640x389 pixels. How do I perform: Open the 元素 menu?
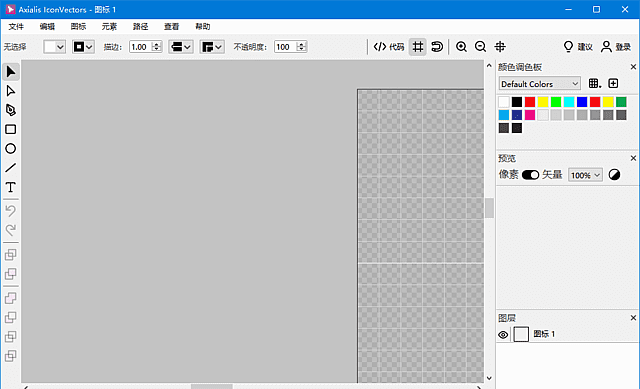click(x=109, y=27)
